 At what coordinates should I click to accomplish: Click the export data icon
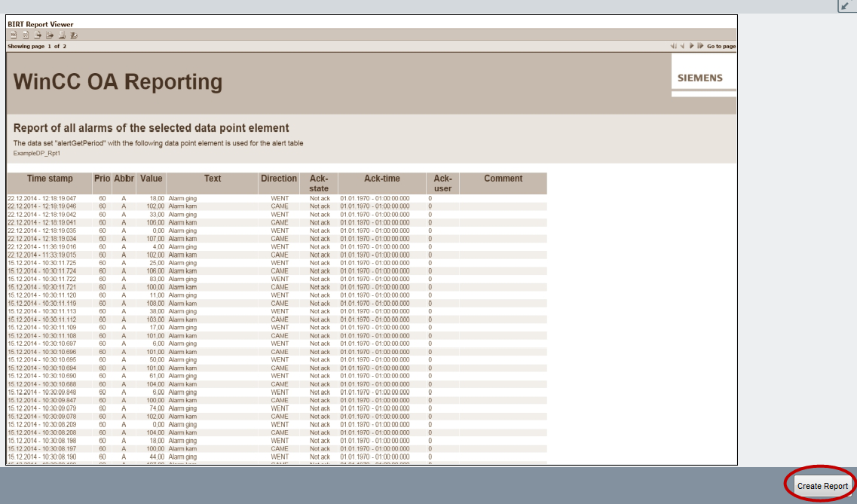pyautogui.click(x=38, y=35)
